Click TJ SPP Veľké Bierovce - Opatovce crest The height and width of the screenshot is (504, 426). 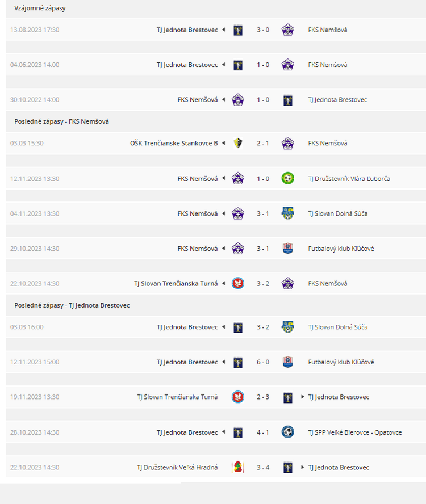click(x=287, y=432)
